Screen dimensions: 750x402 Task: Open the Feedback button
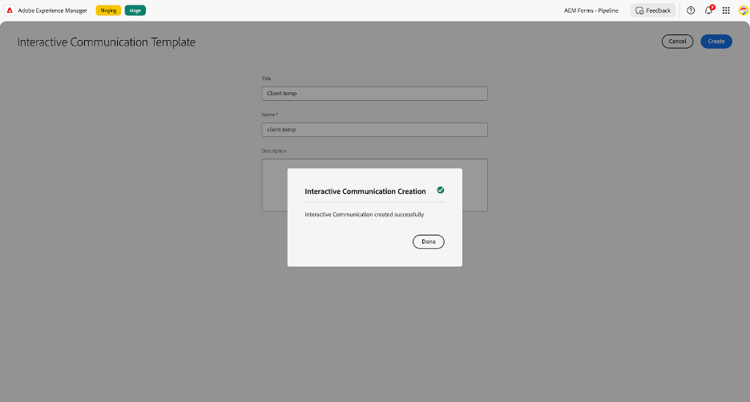point(653,11)
